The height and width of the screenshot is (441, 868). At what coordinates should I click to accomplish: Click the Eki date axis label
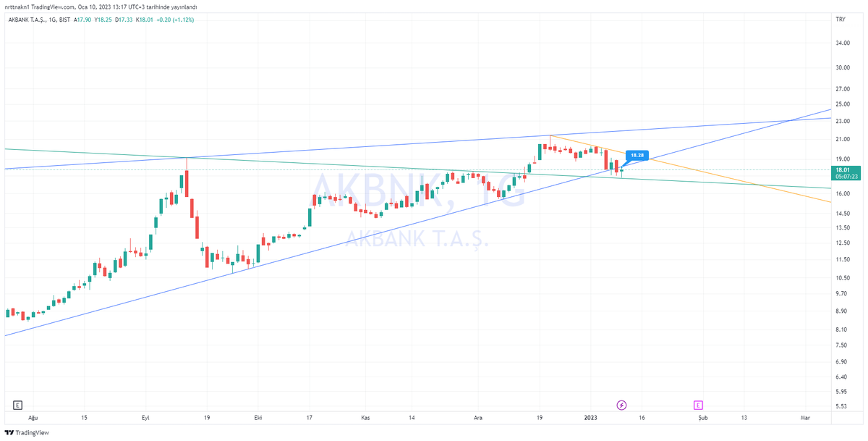[258, 418]
